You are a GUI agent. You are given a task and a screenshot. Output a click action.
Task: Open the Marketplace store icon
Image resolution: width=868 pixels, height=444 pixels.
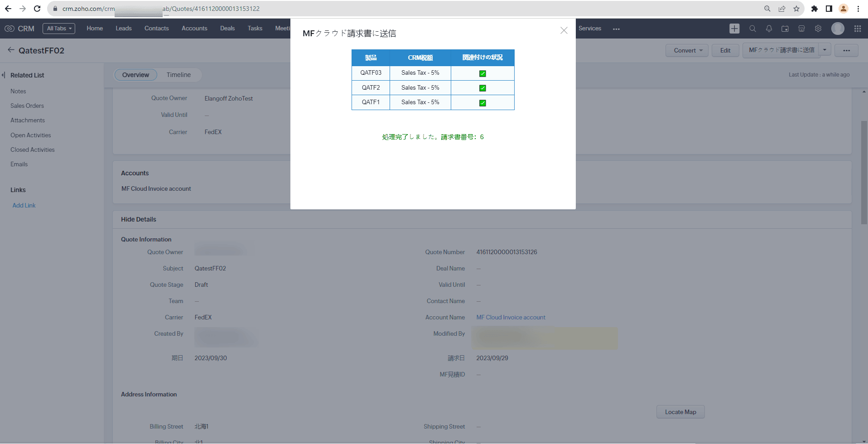pyautogui.click(x=801, y=29)
